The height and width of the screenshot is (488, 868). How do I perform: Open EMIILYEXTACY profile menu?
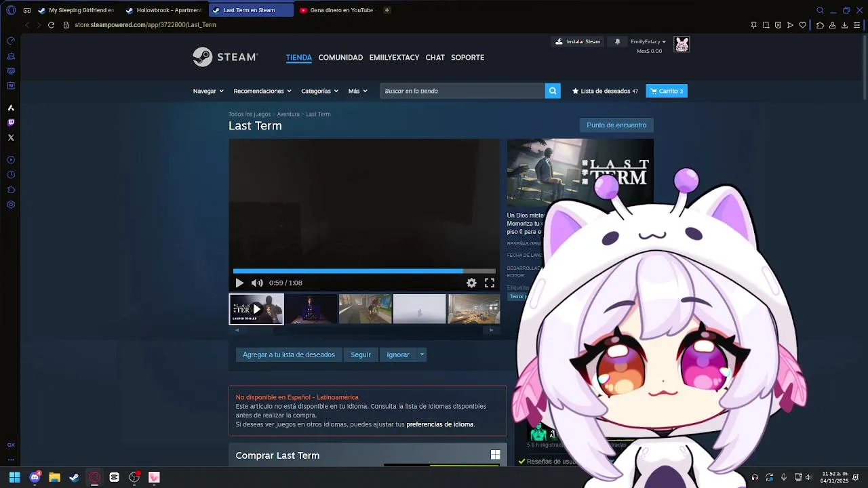(x=394, y=58)
